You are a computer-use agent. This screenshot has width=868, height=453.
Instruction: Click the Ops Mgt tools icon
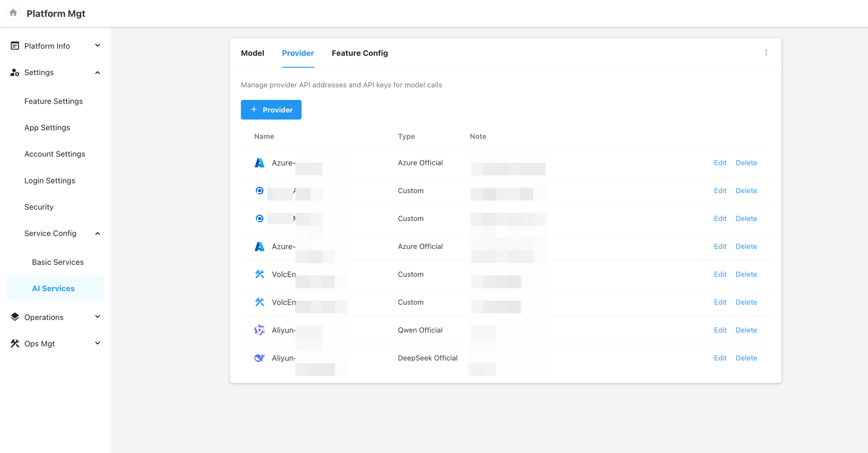pyautogui.click(x=15, y=343)
